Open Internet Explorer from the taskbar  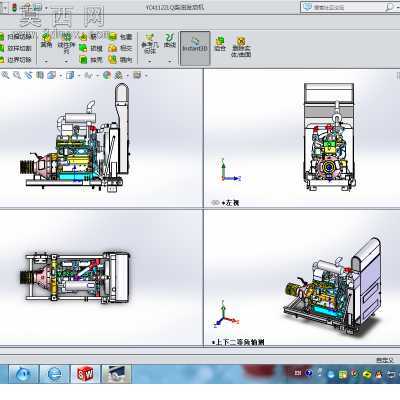click(55, 374)
